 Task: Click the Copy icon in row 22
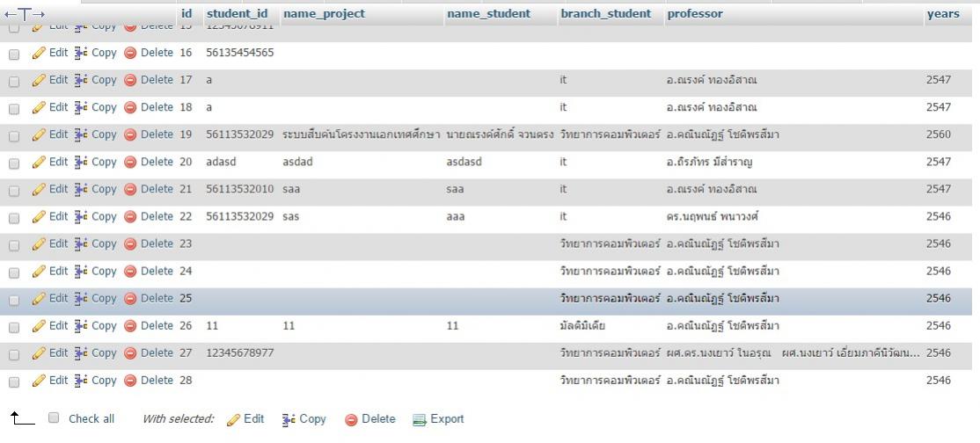tap(81, 217)
